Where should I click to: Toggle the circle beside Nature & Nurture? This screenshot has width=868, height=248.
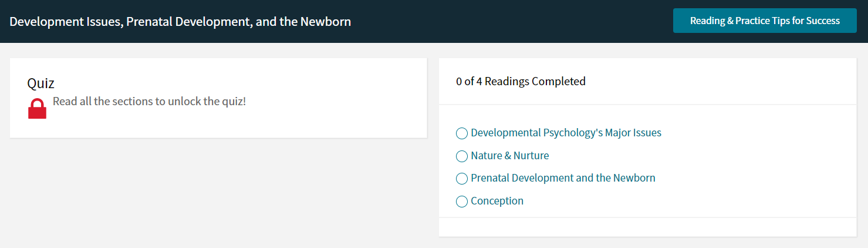[x=462, y=156]
